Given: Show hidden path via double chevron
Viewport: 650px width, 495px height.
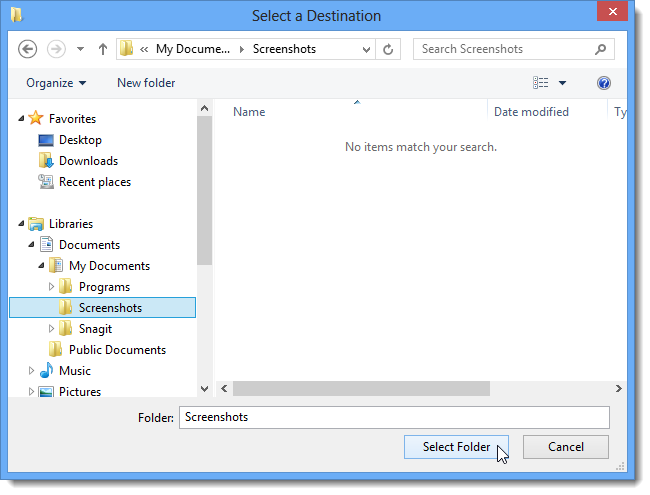Looking at the screenshot, I should click(144, 49).
